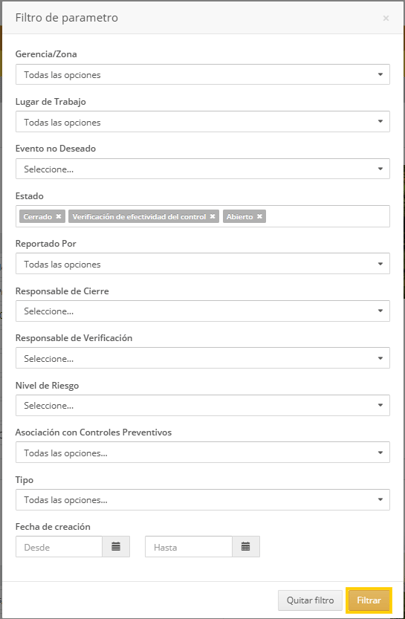Open the Lugar de Trabajo dropdown
The width and height of the screenshot is (405, 619).
tap(202, 122)
